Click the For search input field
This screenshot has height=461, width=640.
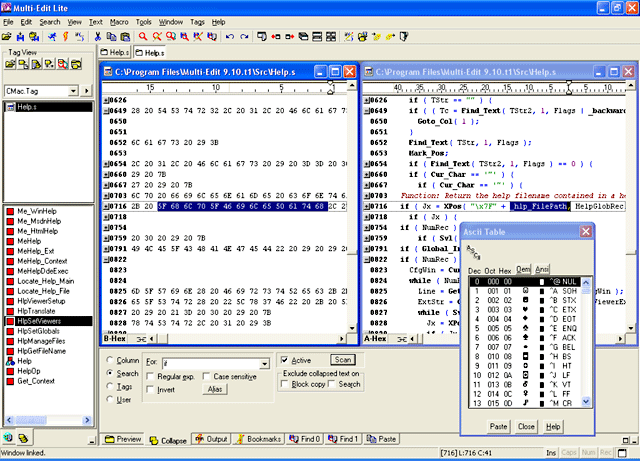point(211,363)
